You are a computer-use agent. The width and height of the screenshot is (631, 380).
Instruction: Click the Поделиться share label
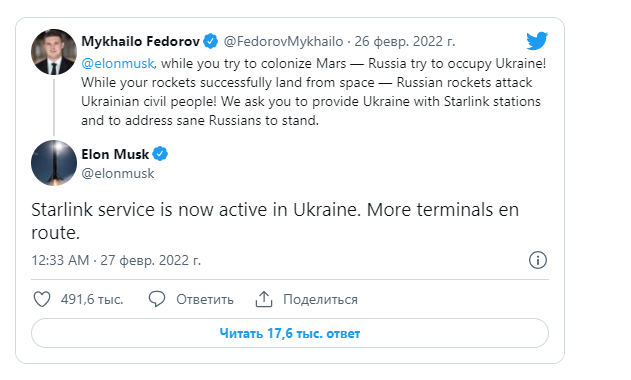pyautogui.click(x=320, y=299)
